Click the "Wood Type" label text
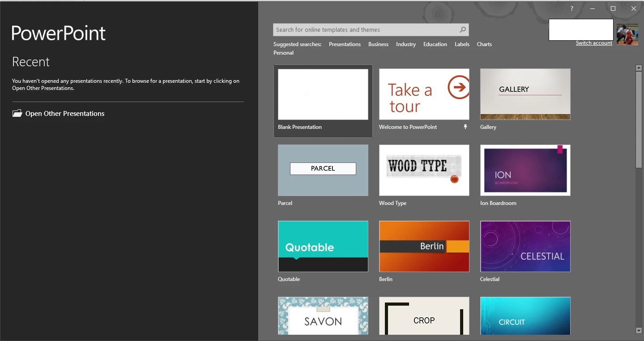The image size is (644, 341). point(392,203)
